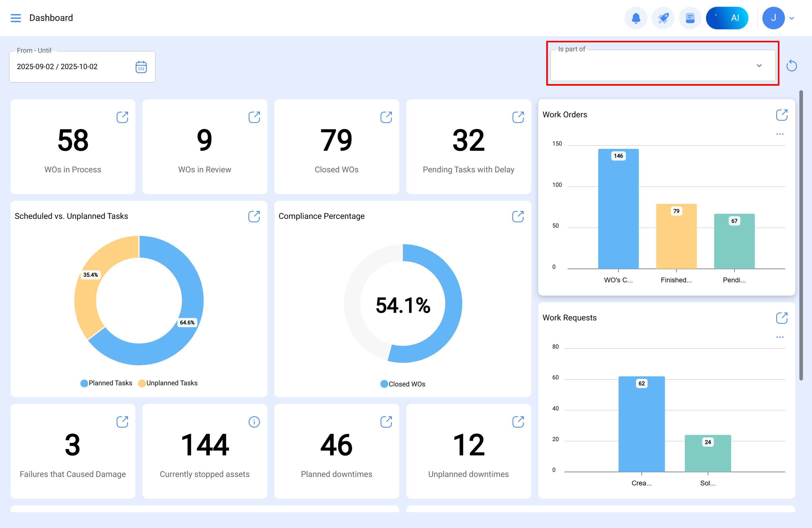Click the rocket launch icon in the header
Screen dimensions: 812x528
(663, 18)
